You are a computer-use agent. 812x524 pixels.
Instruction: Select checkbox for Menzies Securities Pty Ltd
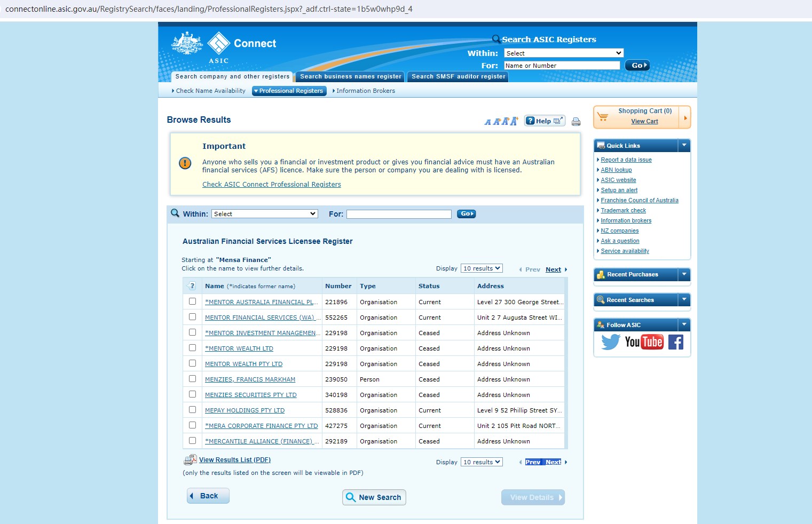click(192, 394)
